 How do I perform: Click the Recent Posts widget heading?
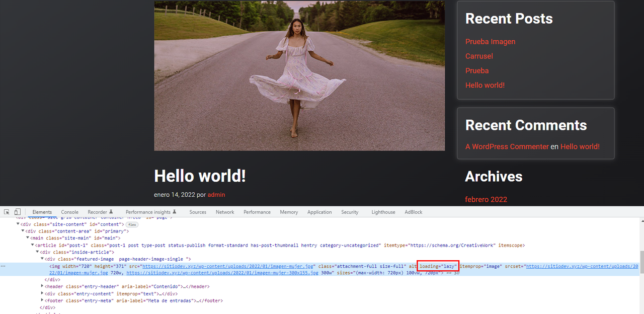[509, 19]
